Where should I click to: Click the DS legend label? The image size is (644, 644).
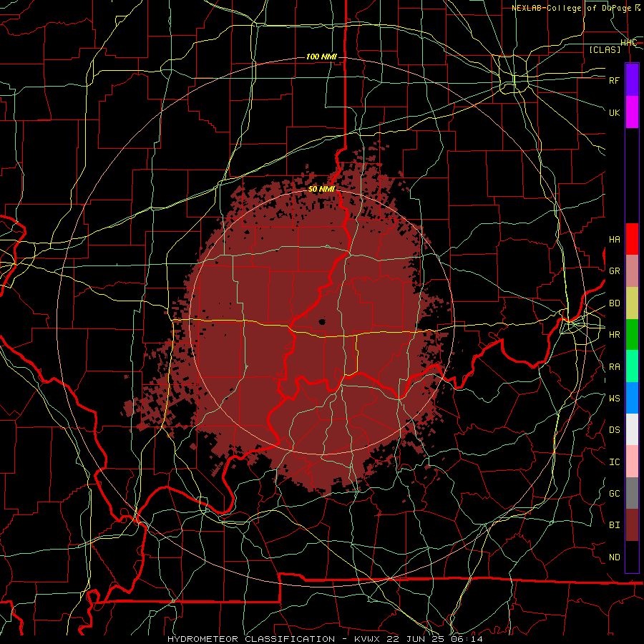click(x=615, y=430)
